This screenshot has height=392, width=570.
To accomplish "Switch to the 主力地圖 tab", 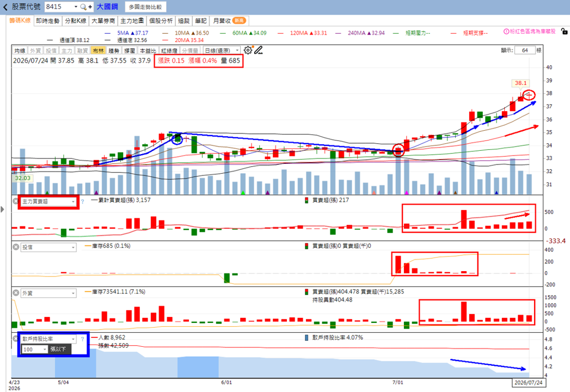I will (x=132, y=21).
